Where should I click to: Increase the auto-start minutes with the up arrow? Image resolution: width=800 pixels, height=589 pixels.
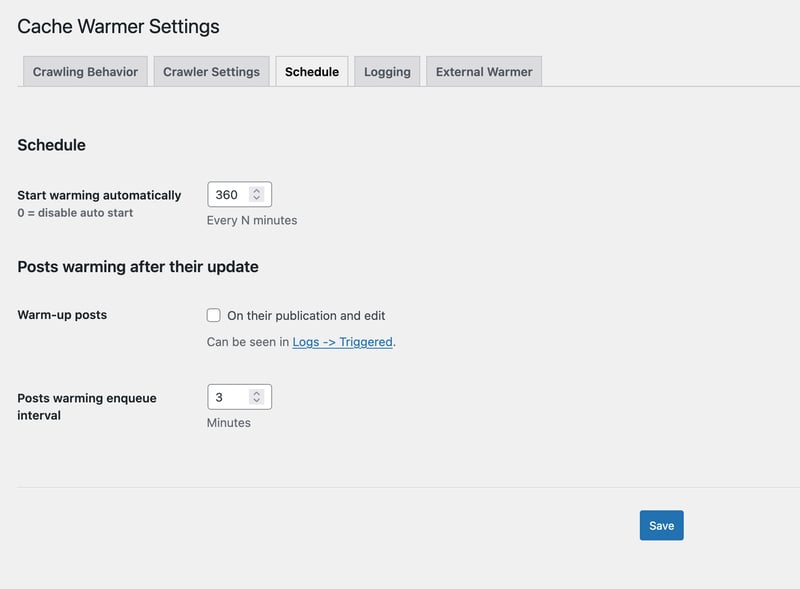click(x=257, y=191)
